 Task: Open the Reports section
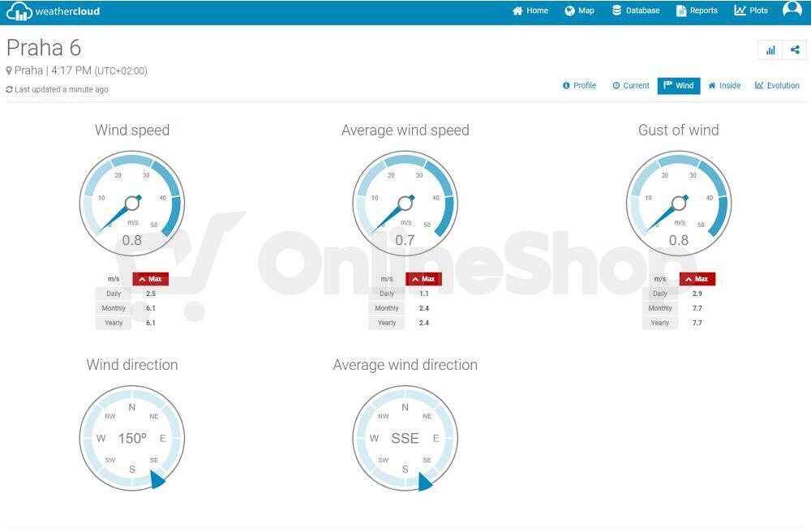(697, 11)
